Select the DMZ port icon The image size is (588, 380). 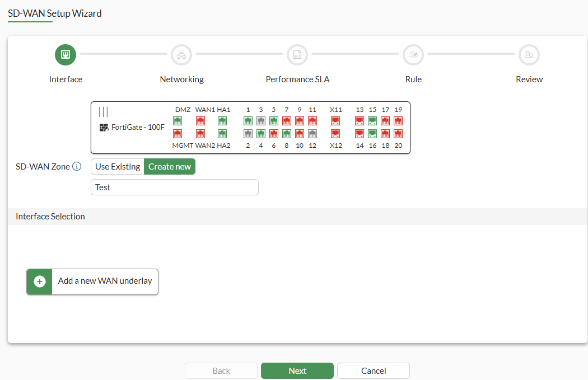178,121
